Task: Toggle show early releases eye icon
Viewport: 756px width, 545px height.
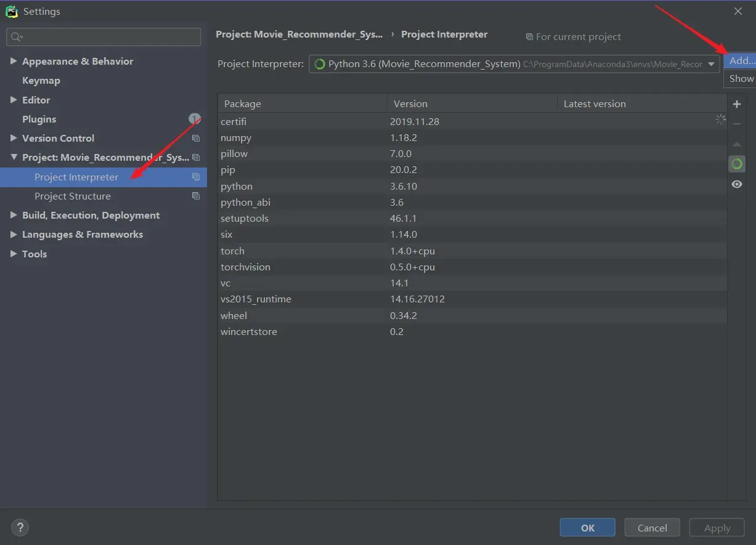Action: (736, 184)
